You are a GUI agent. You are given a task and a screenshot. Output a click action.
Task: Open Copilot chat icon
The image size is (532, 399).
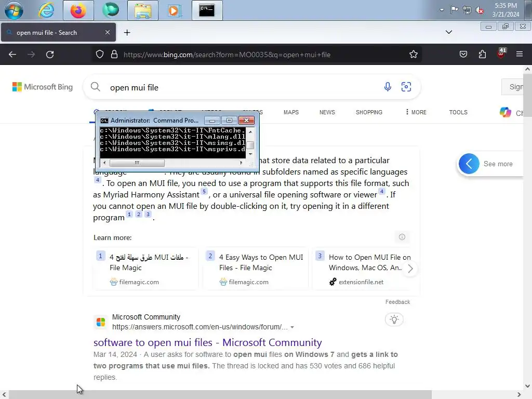tap(505, 112)
